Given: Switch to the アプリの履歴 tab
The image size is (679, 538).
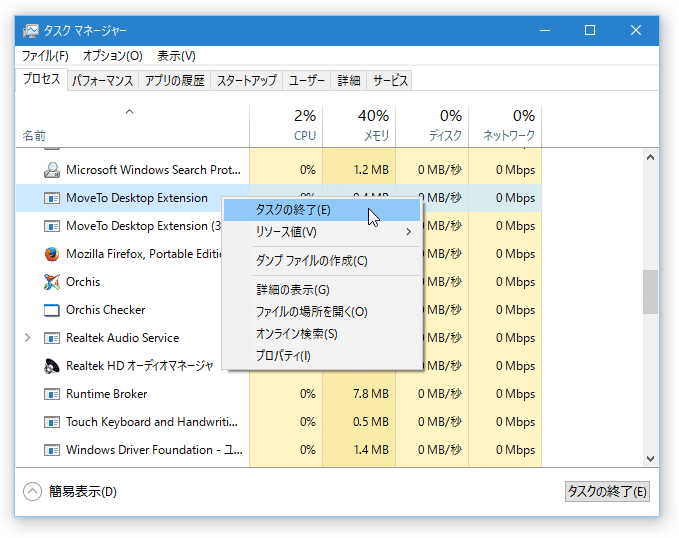Looking at the screenshot, I should coord(175,81).
